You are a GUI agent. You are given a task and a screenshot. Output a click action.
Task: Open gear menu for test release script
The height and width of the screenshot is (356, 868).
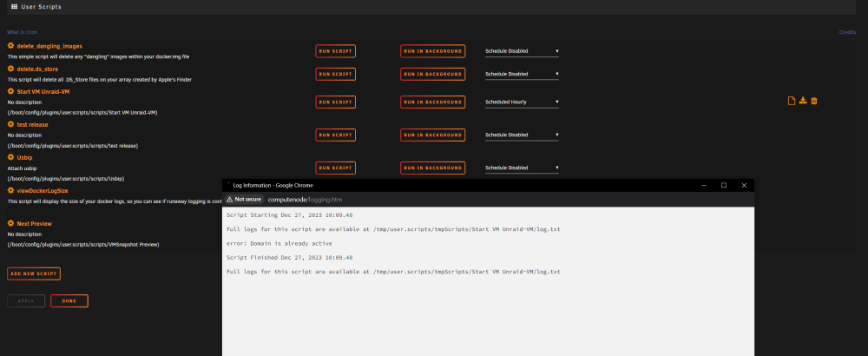click(10, 124)
